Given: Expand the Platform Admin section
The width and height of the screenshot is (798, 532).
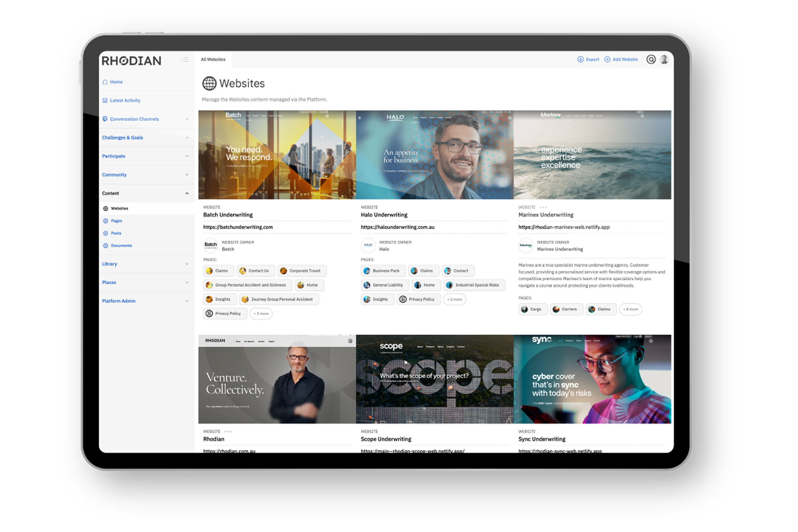Looking at the screenshot, I should click(x=187, y=301).
